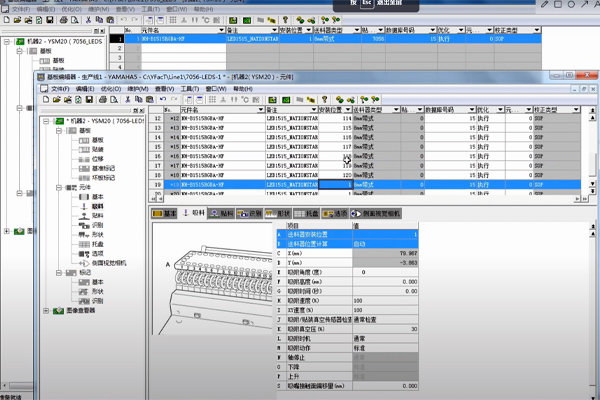Open 帮助(H) menu in front window

[243, 89]
